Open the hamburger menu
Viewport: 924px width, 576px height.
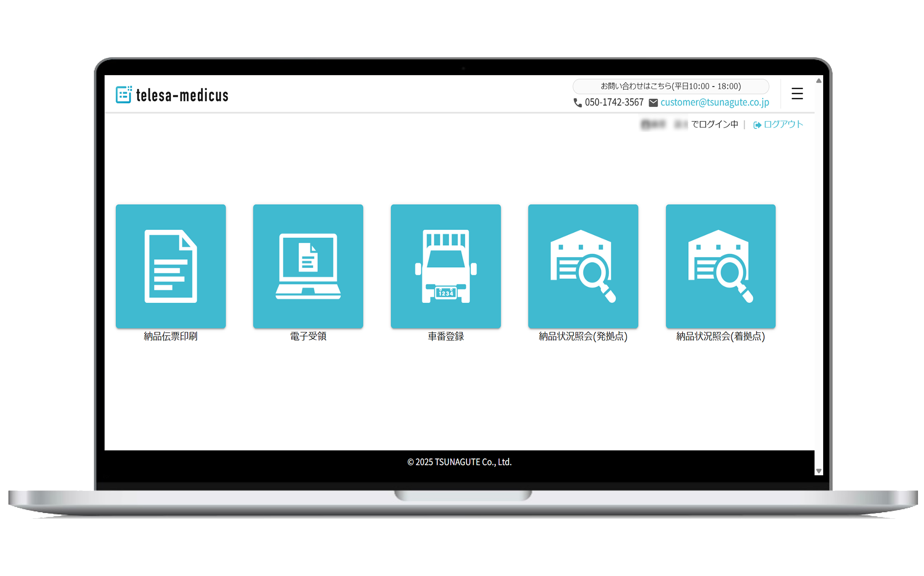click(797, 93)
